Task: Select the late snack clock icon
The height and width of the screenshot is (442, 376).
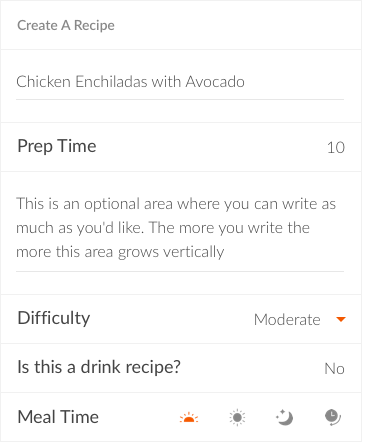Action: [x=333, y=417]
